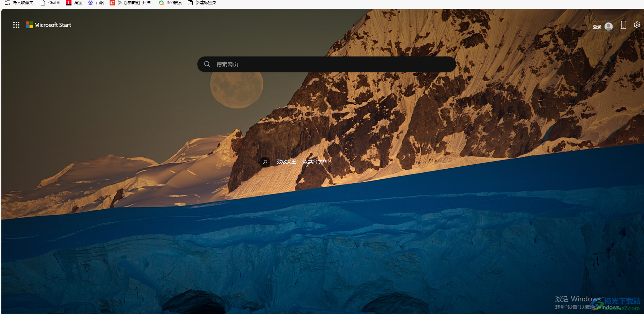This screenshot has width=644, height=314.
Task: Focus the 搜索网页 search input field
Action: (326, 64)
